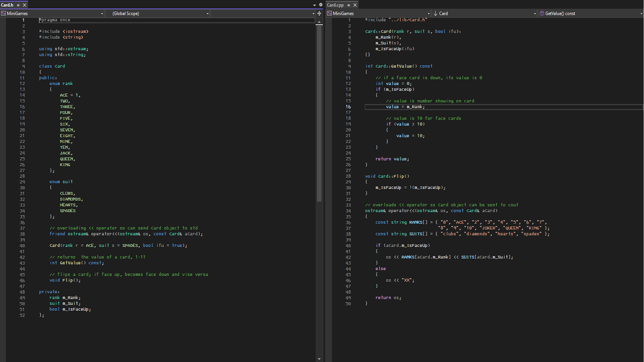The width and height of the screenshot is (644, 362).
Task: Click 'rank m_Rank;' member
Action: pos(65,298)
